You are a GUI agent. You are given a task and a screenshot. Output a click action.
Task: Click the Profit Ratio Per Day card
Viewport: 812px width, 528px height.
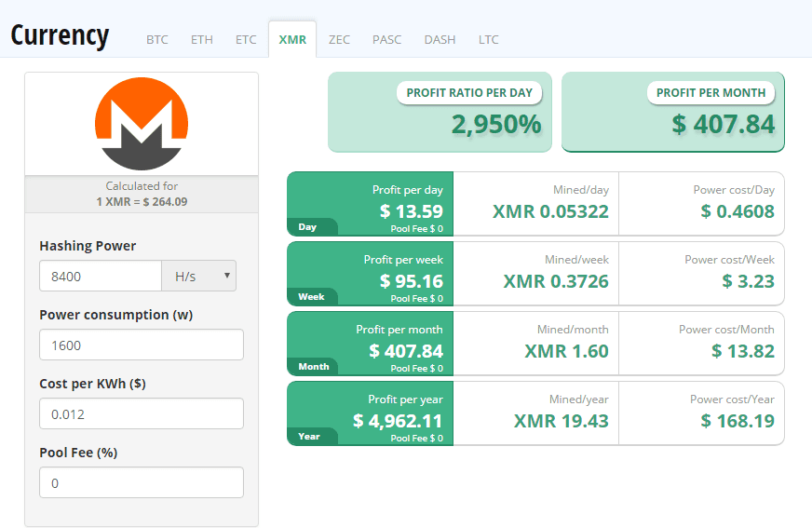pyautogui.click(x=440, y=113)
